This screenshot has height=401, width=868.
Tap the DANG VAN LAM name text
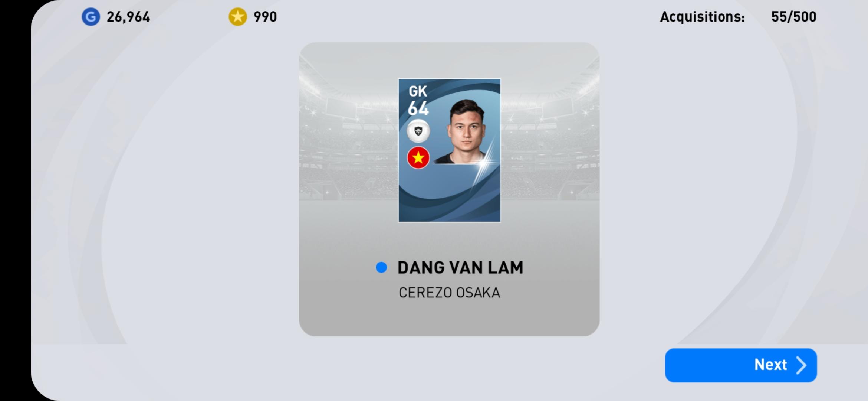click(460, 268)
